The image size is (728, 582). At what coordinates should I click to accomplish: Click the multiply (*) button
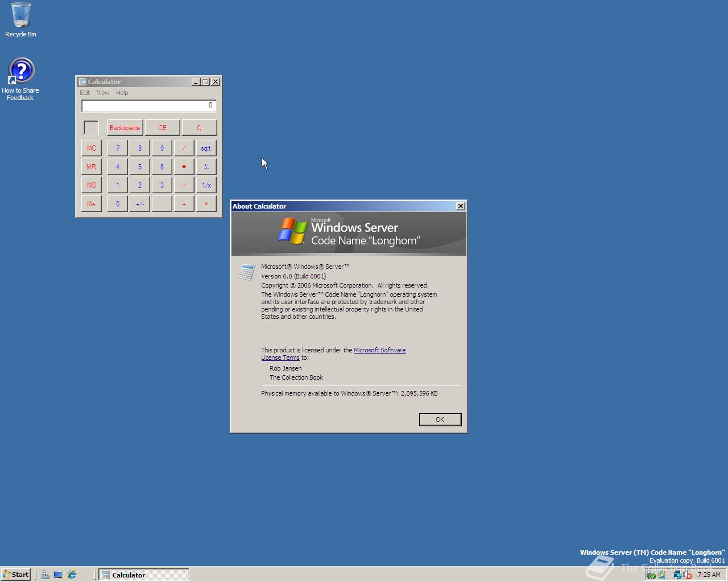[184, 167]
